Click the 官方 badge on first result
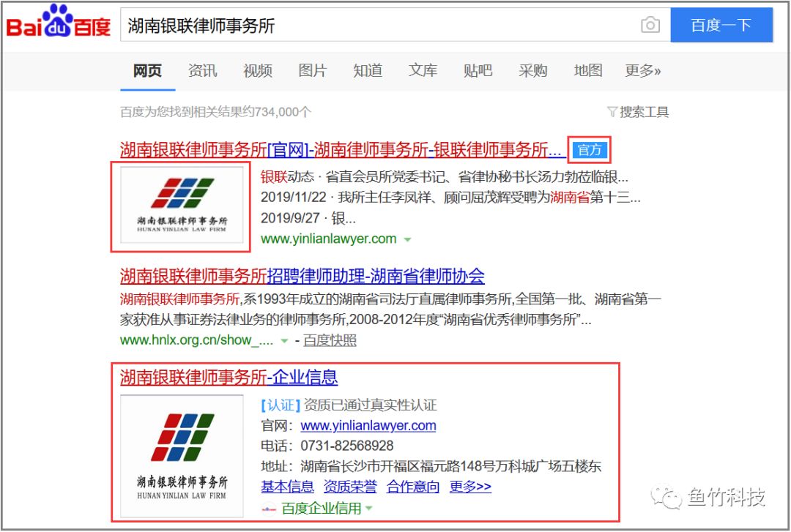This screenshot has width=791, height=532. [590, 150]
